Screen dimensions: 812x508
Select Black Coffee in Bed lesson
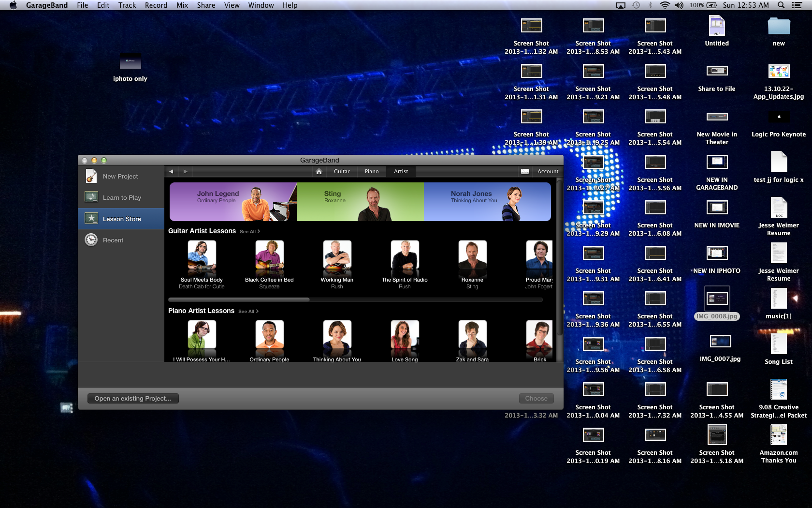(269, 265)
